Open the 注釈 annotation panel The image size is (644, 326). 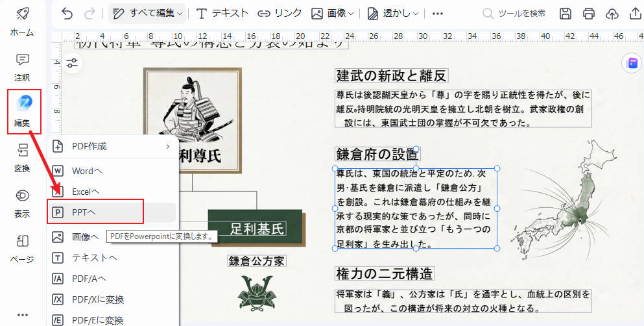(x=22, y=68)
